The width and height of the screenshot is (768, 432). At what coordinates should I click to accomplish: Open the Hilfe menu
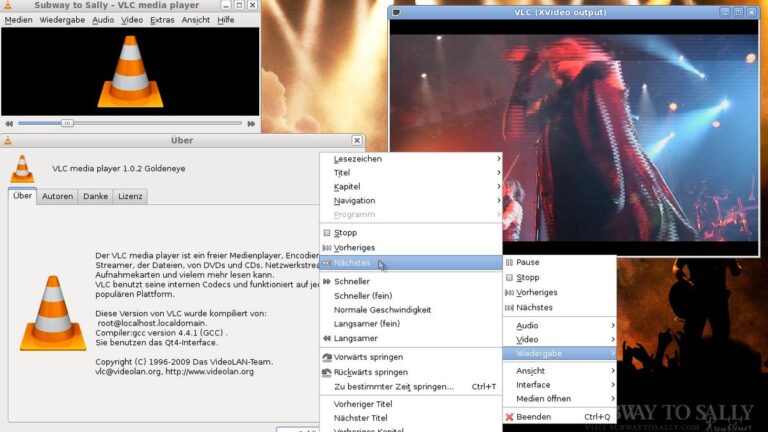[225, 20]
